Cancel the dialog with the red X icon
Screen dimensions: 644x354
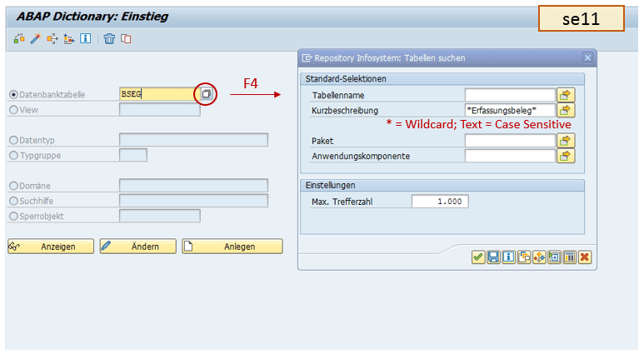tap(585, 257)
